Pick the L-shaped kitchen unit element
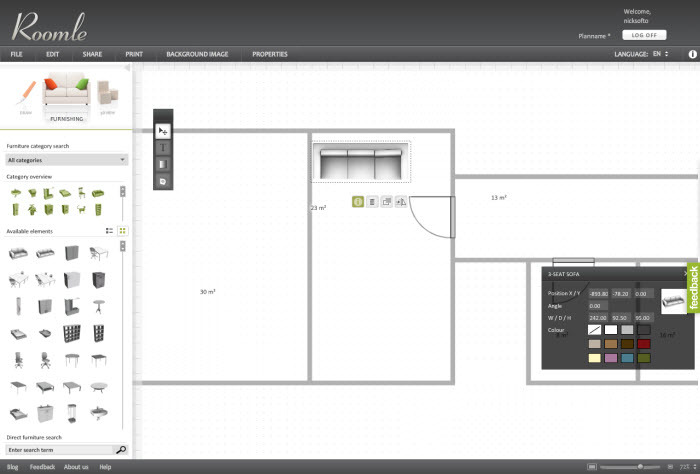700x474 pixels. (71, 307)
